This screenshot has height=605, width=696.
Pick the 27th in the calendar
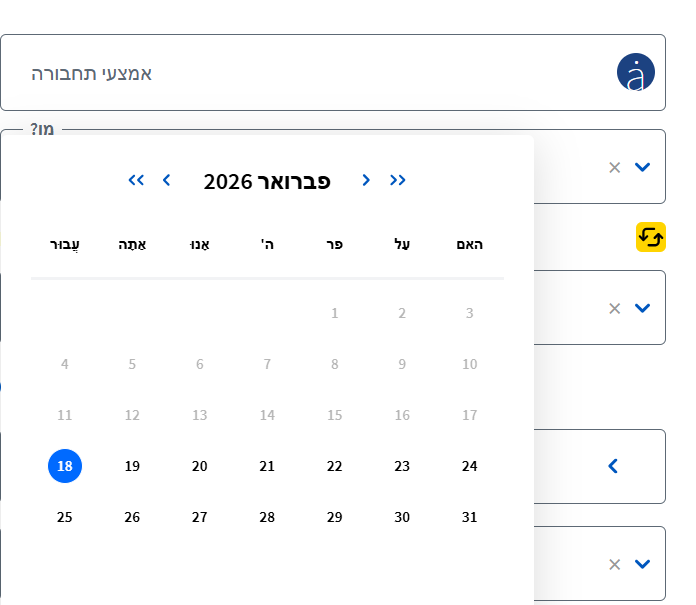click(x=200, y=517)
